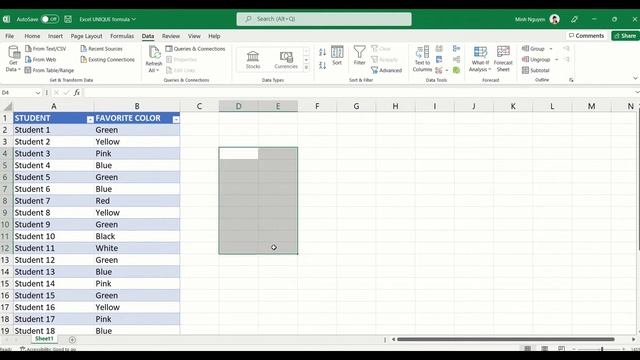The height and width of the screenshot is (360, 640).
Task: Open Advanced filter options
Action: [x=387, y=70]
